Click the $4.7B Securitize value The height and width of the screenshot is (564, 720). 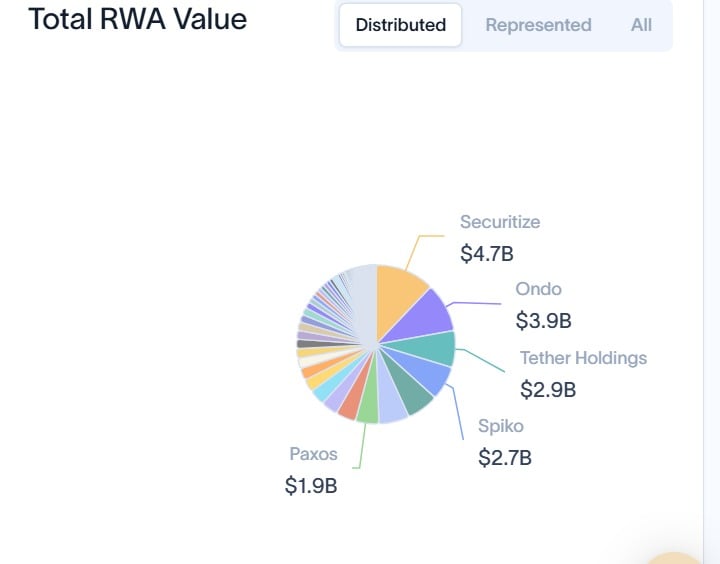coord(487,254)
